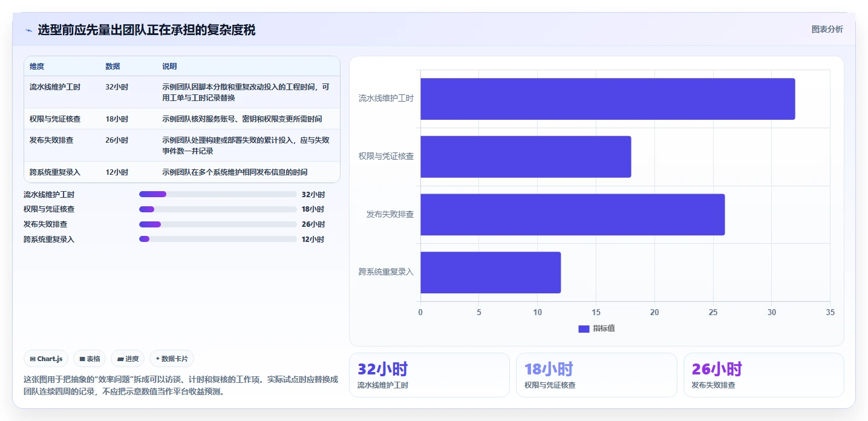Screen dimensions: 868x421
Task: Click the 流水线维护工时 chart axis label
Action: pyautogui.click(x=386, y=98)
